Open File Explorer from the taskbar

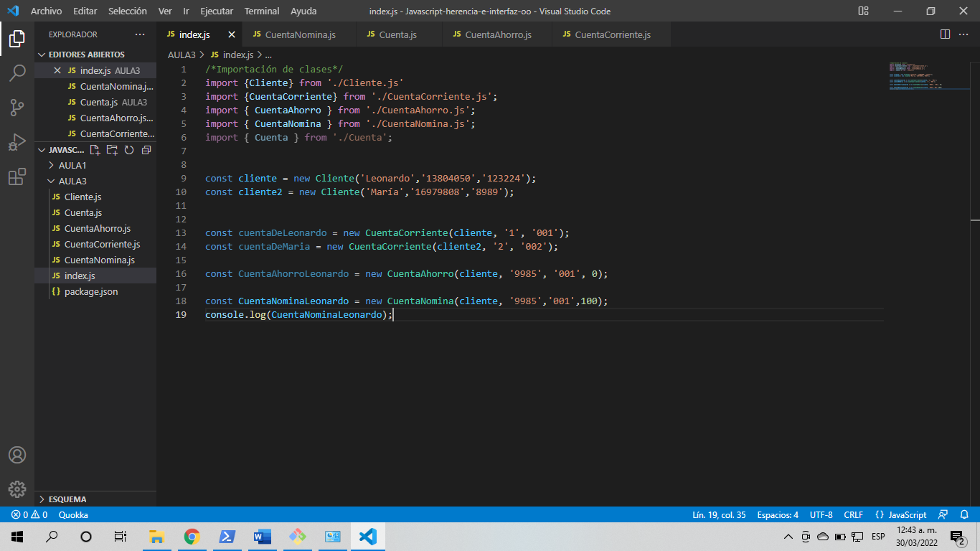[x=156, y=536]
